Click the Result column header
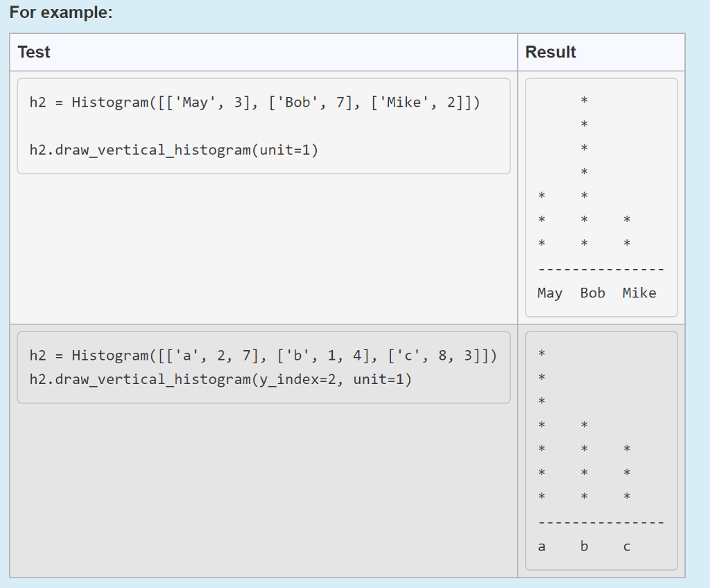710x588 pixels. point(550,51)
